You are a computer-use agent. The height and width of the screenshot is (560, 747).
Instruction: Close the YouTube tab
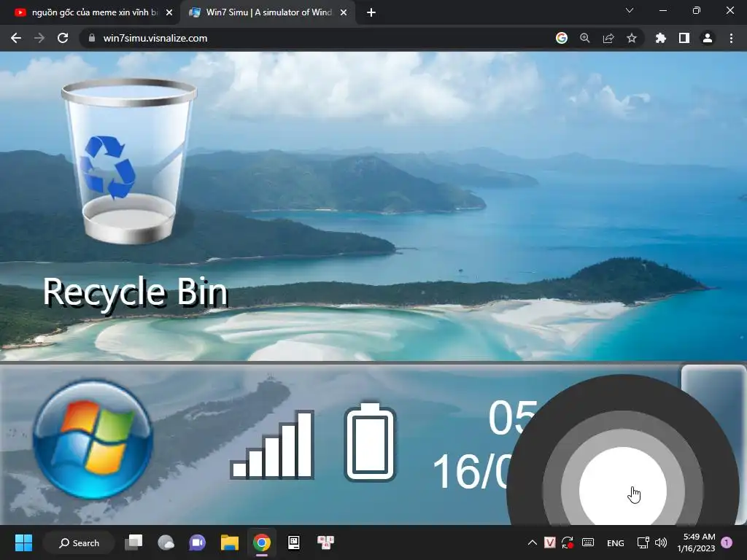pyautogui.click(x=169, y=13)
